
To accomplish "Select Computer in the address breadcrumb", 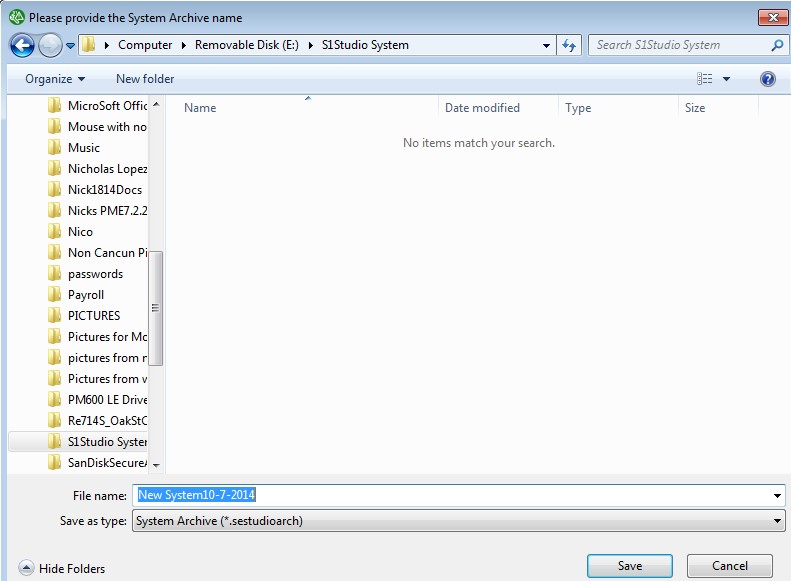I will pyautogui.click(x=145, y=45).
